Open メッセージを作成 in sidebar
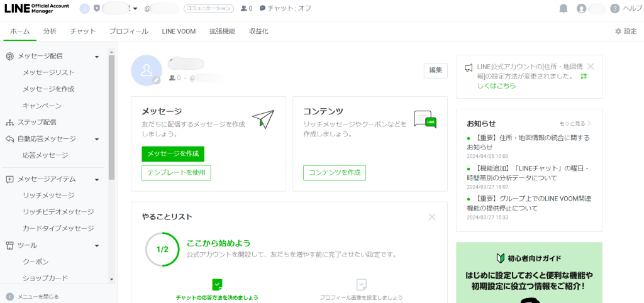Screen dimensions: 644x303 point(48,89)
